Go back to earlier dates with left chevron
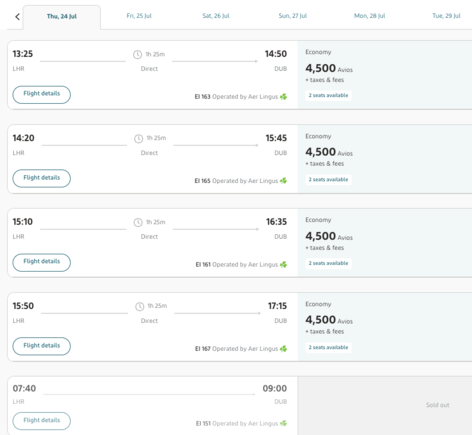Viewport: 472px width, 435px height. (x=17, y=16)
